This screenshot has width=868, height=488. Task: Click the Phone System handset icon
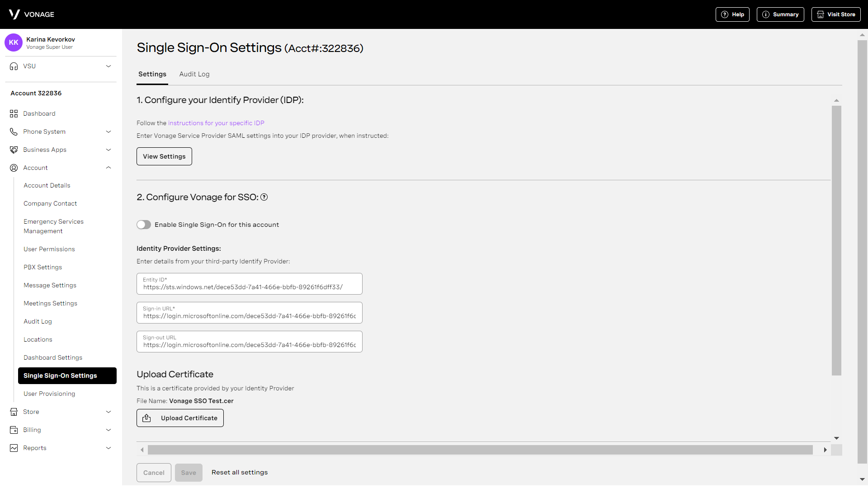click(x=14, y=131)
